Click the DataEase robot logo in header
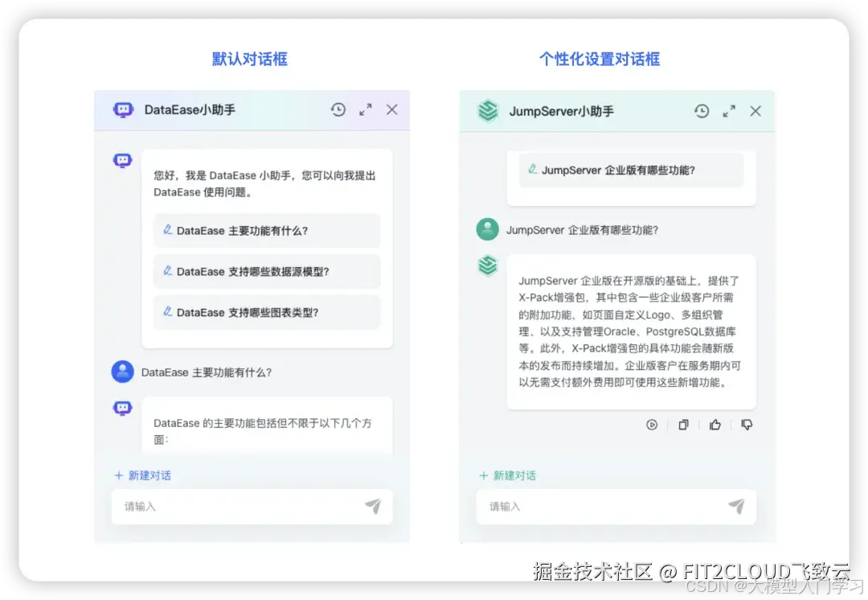Screen dimensions: 868x600 (124, 109)
